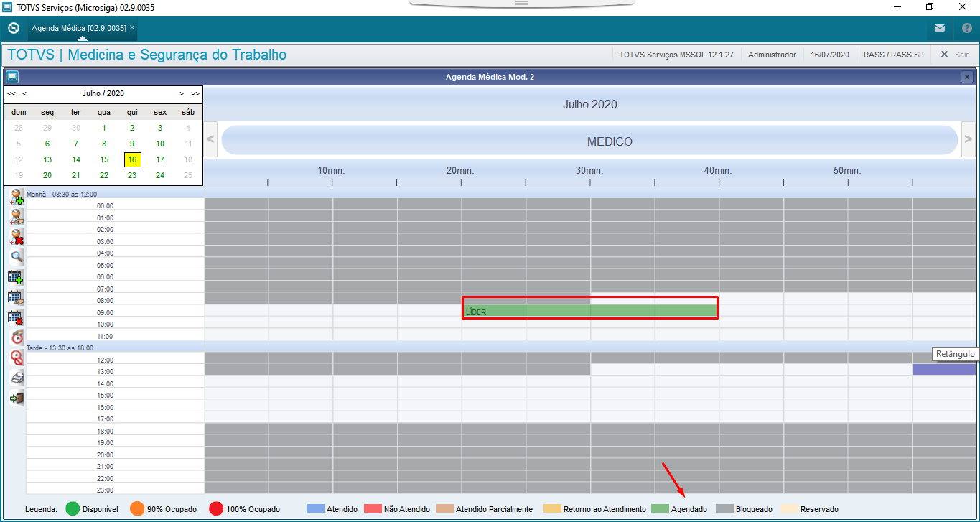This screenshot has width=980, height=522.
Task: Click the 30min. column header
Action: [589, 171]
